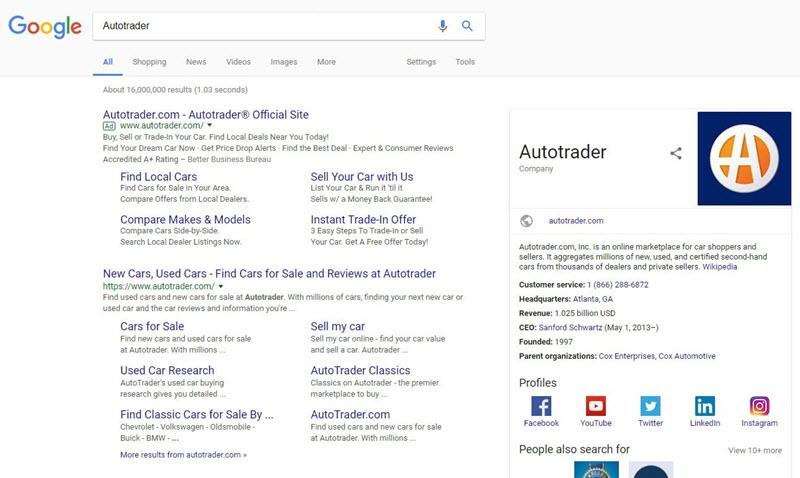
Task: Open 'Find Classic Cars for Sale By' link
Action: click(197, 414)
